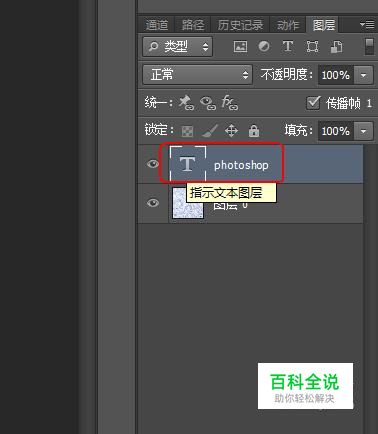Image resolution: width=378 pixels, height=434 pixels.
Task: Switch to the 路径 tab
Action: [192, 25]
